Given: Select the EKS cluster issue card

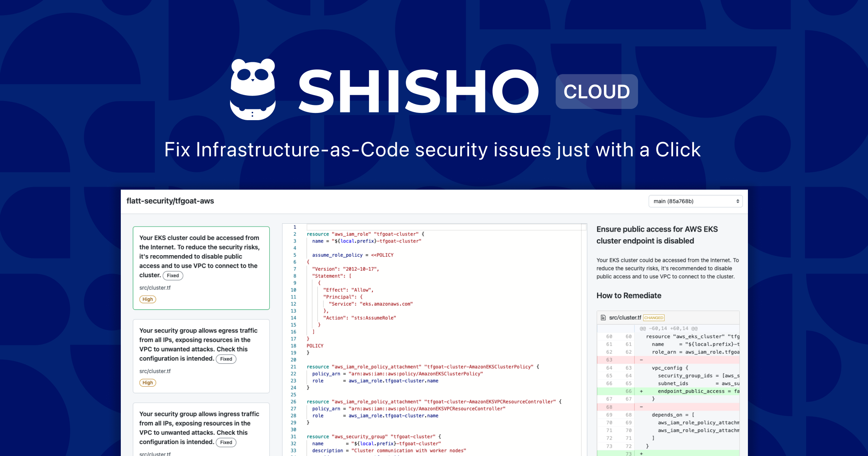Looking at the screenshot, I should [201, 269].
